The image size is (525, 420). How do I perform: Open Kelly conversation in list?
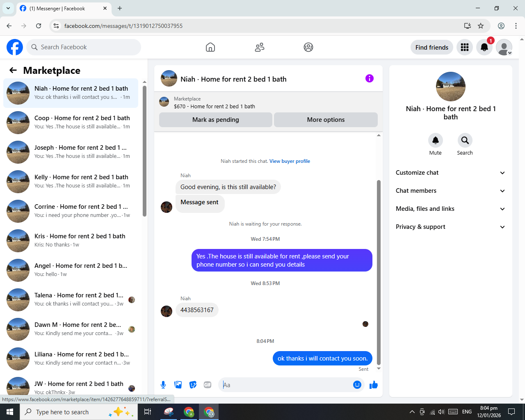[71, 182]
